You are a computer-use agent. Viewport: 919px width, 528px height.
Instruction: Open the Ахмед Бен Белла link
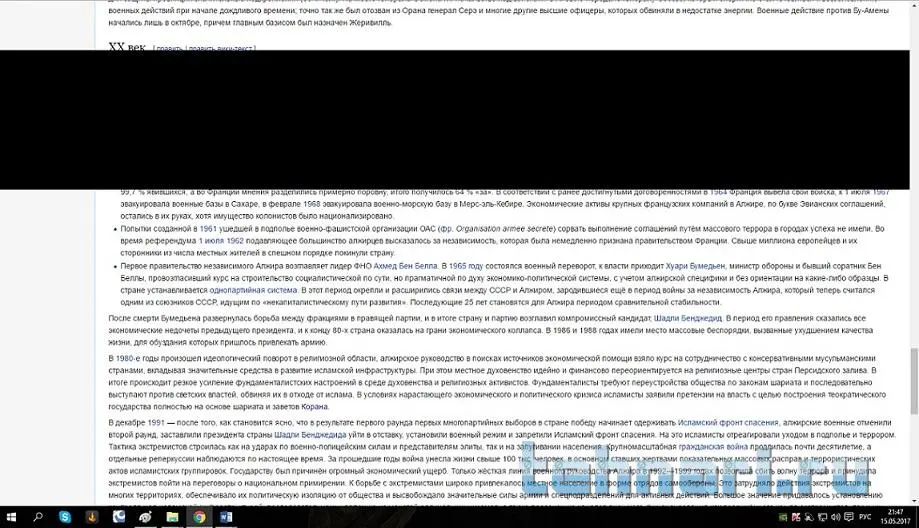[x=406, y=265]
